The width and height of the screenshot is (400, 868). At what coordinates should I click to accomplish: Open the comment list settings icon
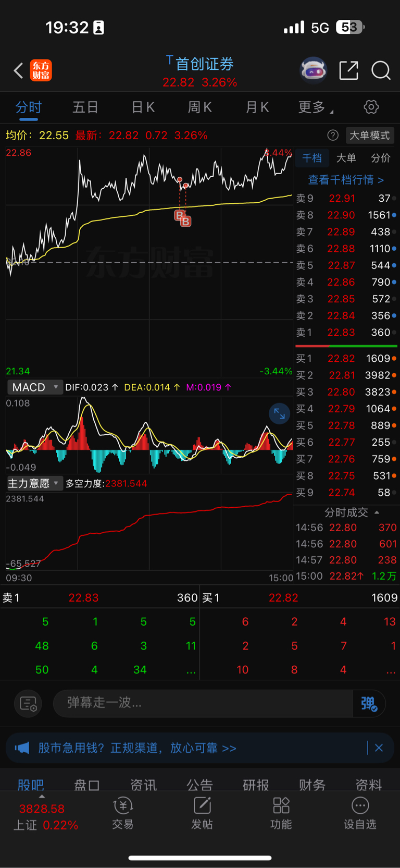(28, 703)
